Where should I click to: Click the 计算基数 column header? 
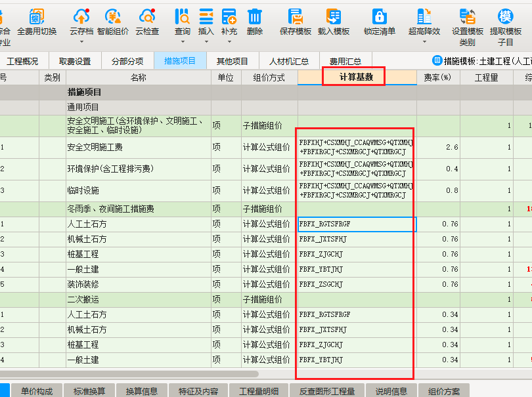pyautogui.click(x=357, y=77)
